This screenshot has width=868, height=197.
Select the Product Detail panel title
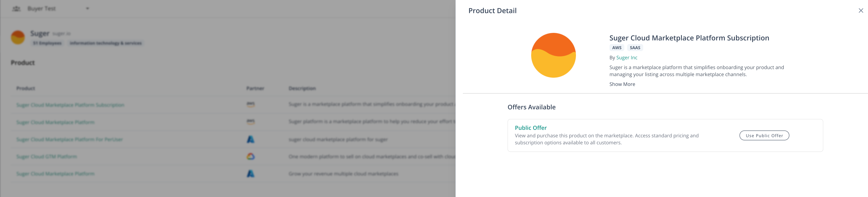pos(492,10)
